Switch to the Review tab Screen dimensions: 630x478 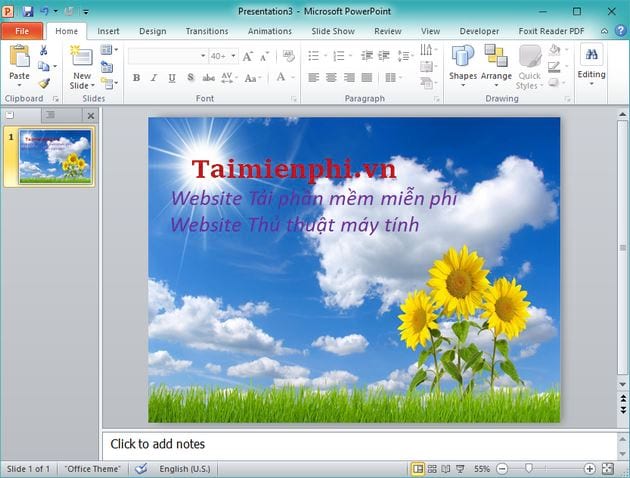(x=388, y=31)
